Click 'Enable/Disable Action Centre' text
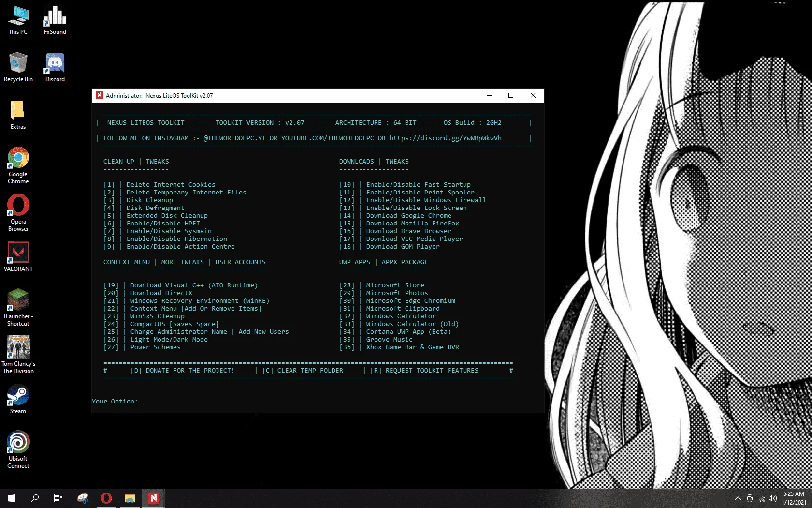812x508 pixels. pyautogui.click(x=180, y=247)
